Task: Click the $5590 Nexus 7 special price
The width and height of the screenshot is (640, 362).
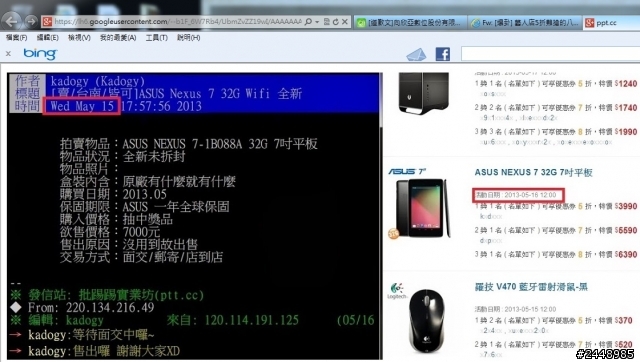Action: 626,230
